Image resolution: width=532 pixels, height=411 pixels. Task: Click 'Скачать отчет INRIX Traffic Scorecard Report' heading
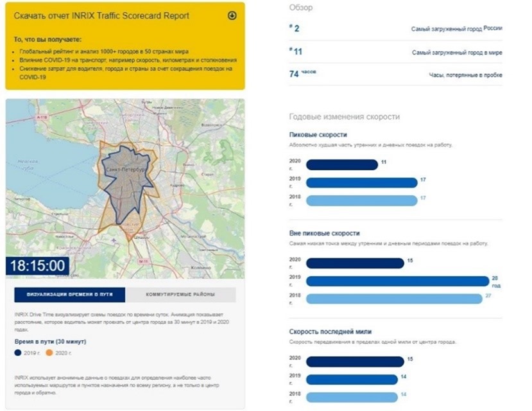point(107,15)
